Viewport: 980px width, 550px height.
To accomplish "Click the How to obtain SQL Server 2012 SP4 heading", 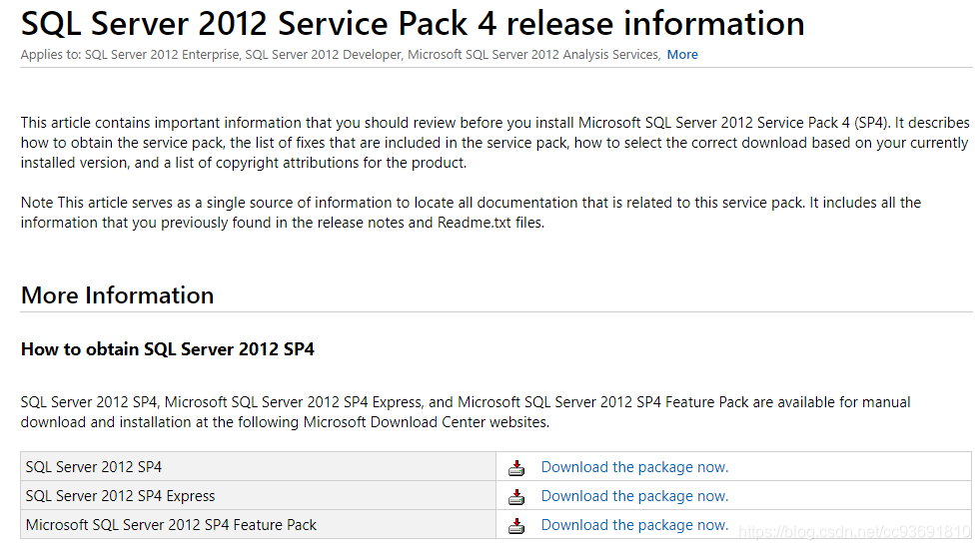I will [168, 349].
